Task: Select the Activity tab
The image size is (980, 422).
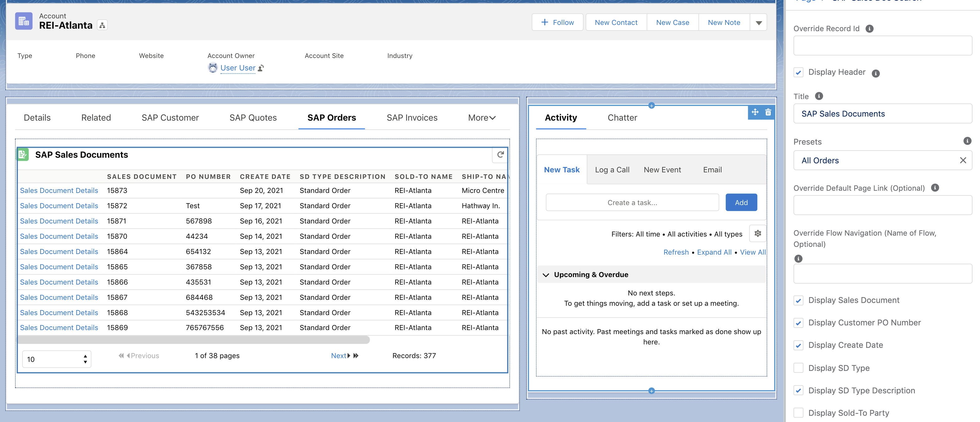Action: 561,118
